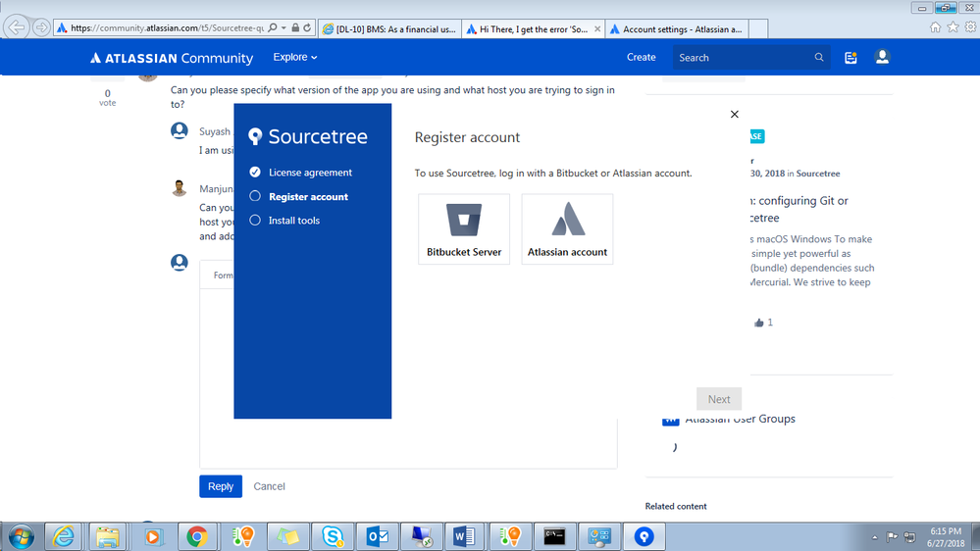This screenshot has width=980, height=551.
Task: Switch to the DL-10 BMS tab
Action: [x=390, y=28]
